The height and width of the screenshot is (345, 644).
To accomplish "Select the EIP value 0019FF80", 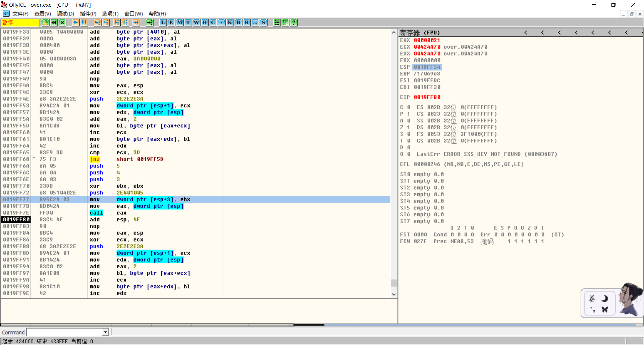I will pos(427,97).
